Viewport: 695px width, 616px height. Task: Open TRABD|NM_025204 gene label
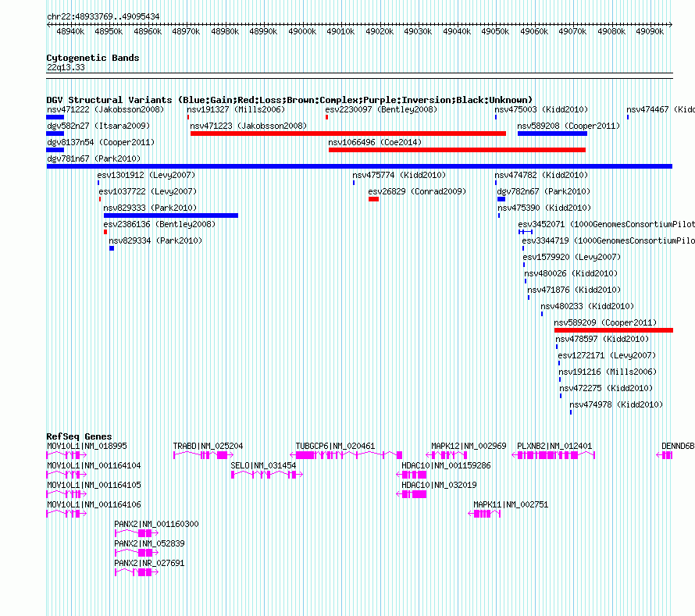point(208,446)
